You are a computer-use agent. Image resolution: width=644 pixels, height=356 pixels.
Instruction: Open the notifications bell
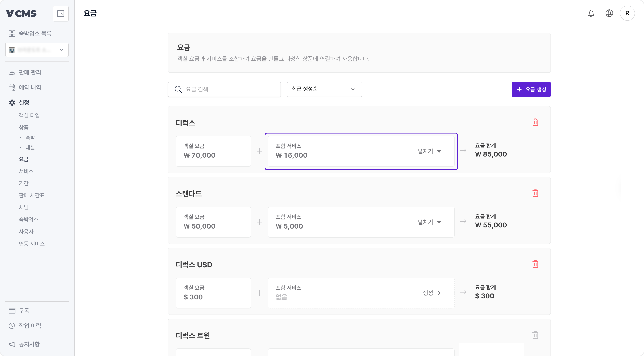click(591, 13)
